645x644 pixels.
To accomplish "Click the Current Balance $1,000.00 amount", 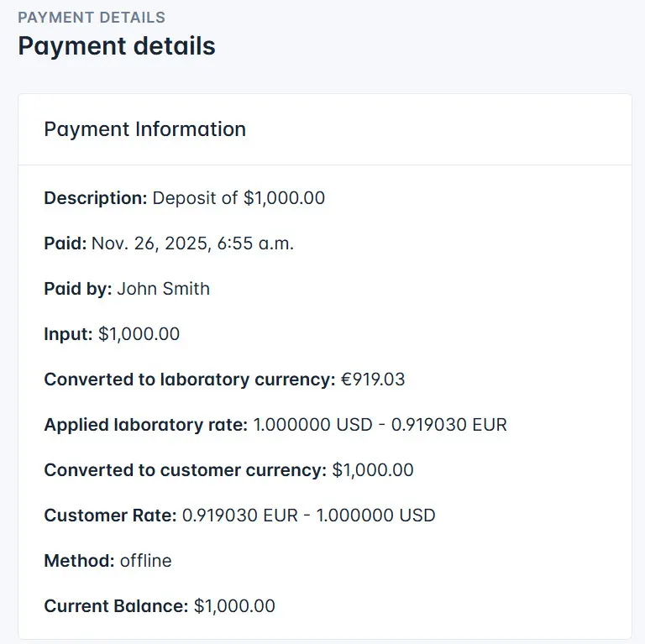I will tap(234, 606).
